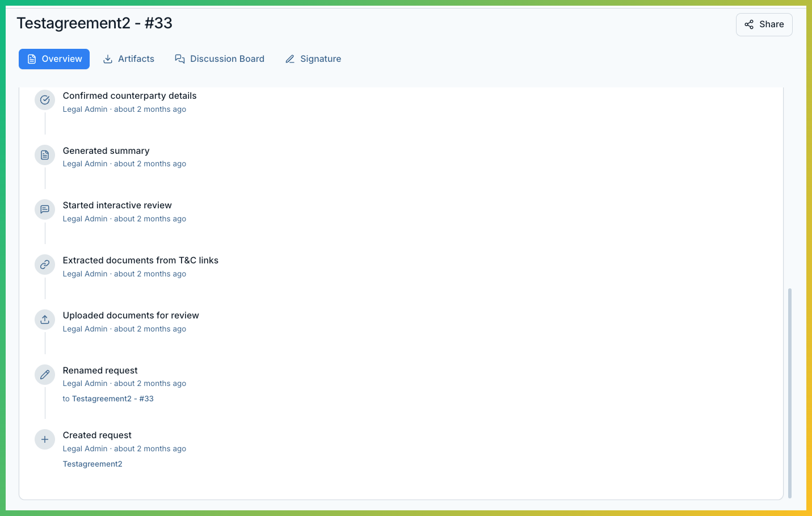The width and height of the screenshot is (812, 516).
Task: Click the Testagreement2 link under Created request
Action: click(x=92, y=464)
